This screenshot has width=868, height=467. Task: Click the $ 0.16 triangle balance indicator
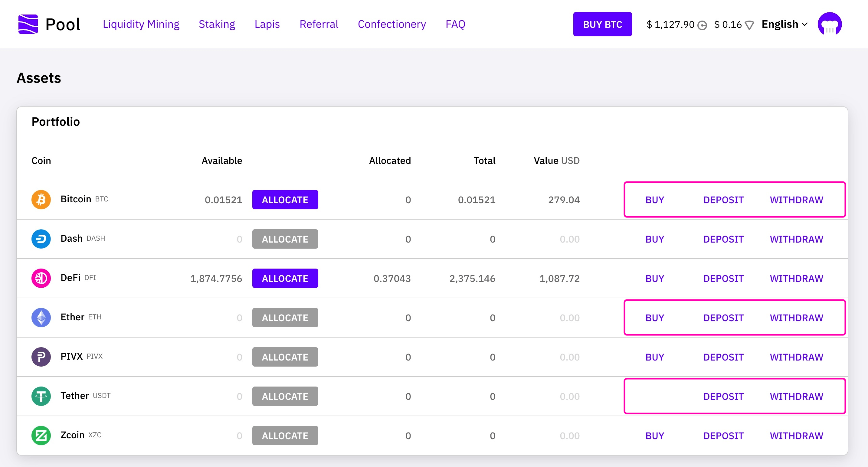(x=734, y=24)
